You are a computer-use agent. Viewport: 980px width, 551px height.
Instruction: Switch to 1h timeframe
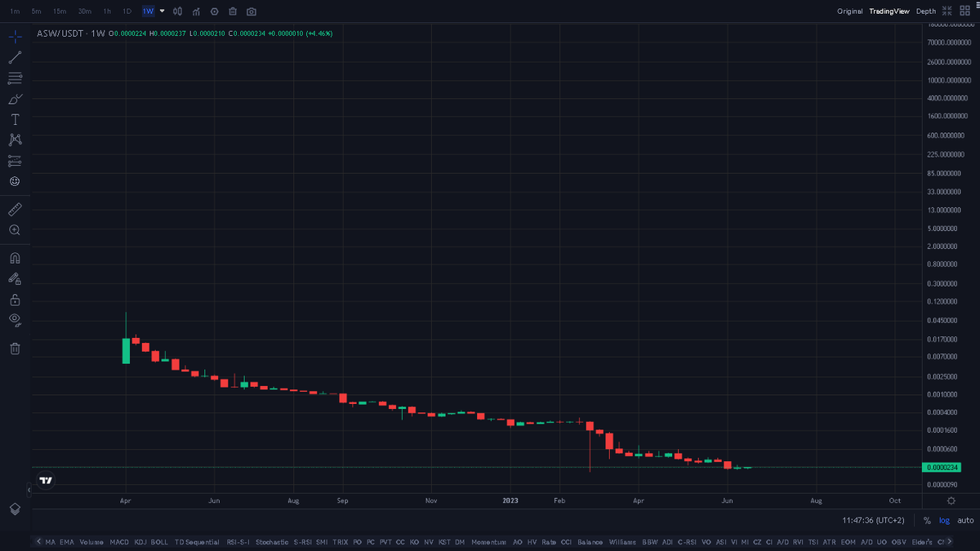click(x=107, y=11)
